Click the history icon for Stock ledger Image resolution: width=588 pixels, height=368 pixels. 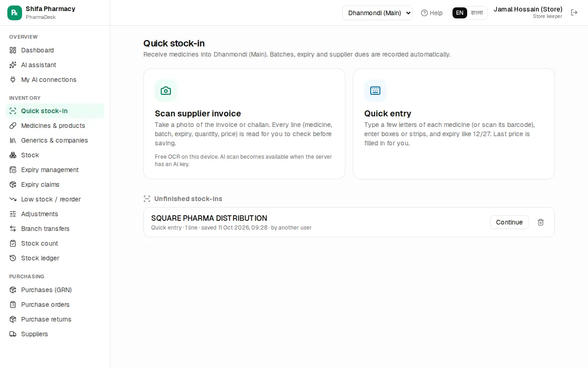click(13, 258)
